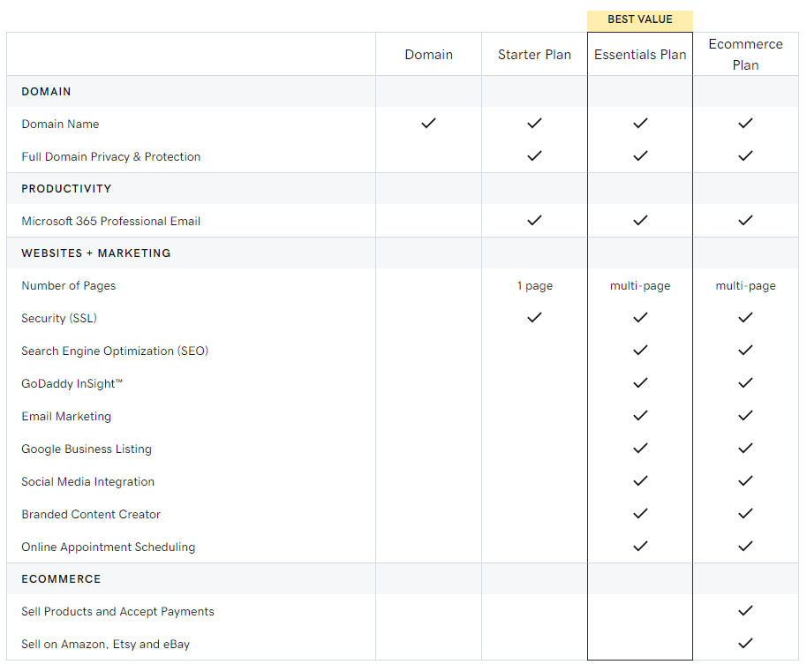
Task: Toggle the Social Media Integration checkmark under Ecommerce
Action: point(745,480)
